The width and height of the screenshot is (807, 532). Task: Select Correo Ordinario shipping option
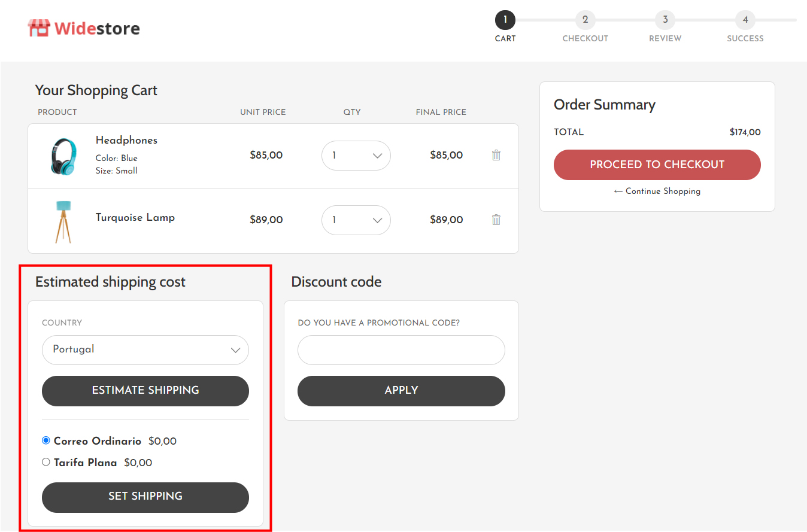(46, 440)
